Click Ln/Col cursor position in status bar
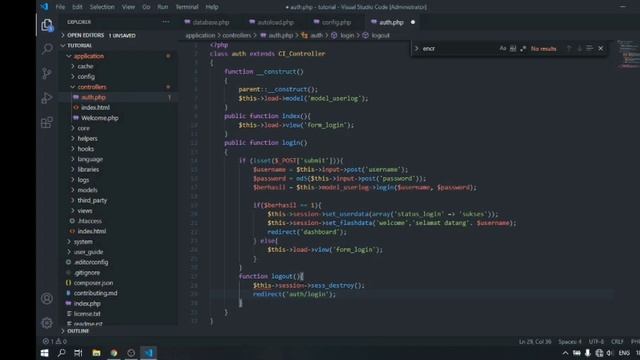The image size is (640, 360). (x=535, y=341)
